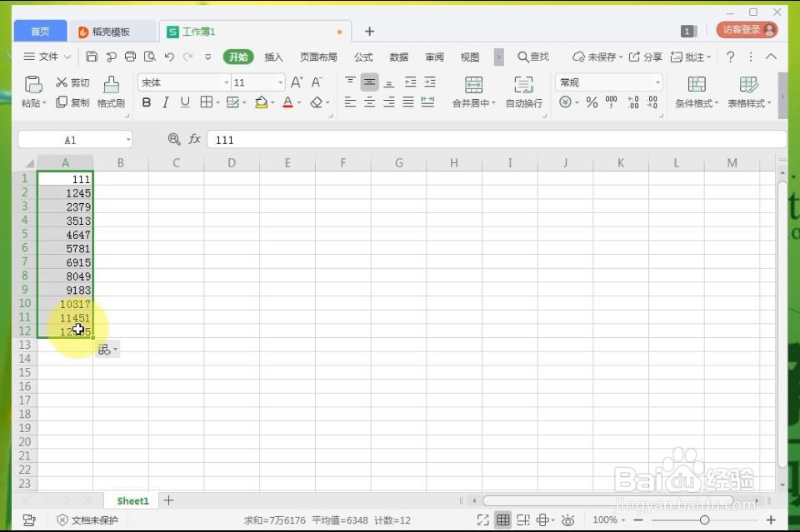Click the insert function fx icon

pyautogui.click(x=194, y=139)
